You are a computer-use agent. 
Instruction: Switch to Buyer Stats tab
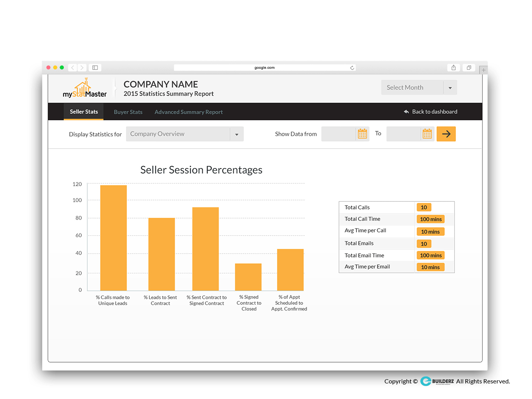point(128,112)
